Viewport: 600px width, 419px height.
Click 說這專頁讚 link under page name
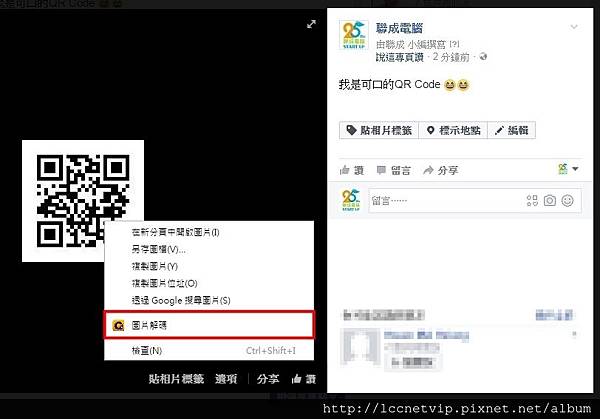click(400, 57)
